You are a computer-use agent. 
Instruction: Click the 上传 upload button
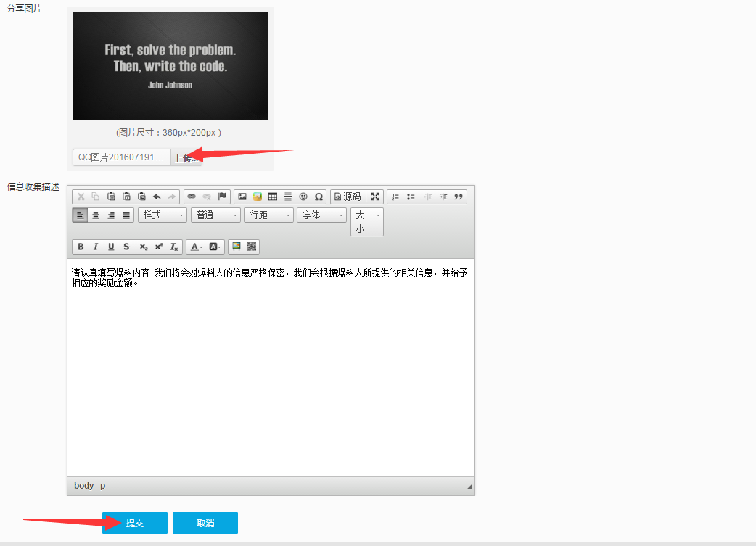point(186,157)
